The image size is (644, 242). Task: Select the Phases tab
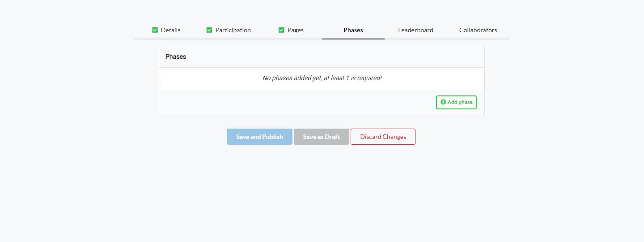coord(353,30)
